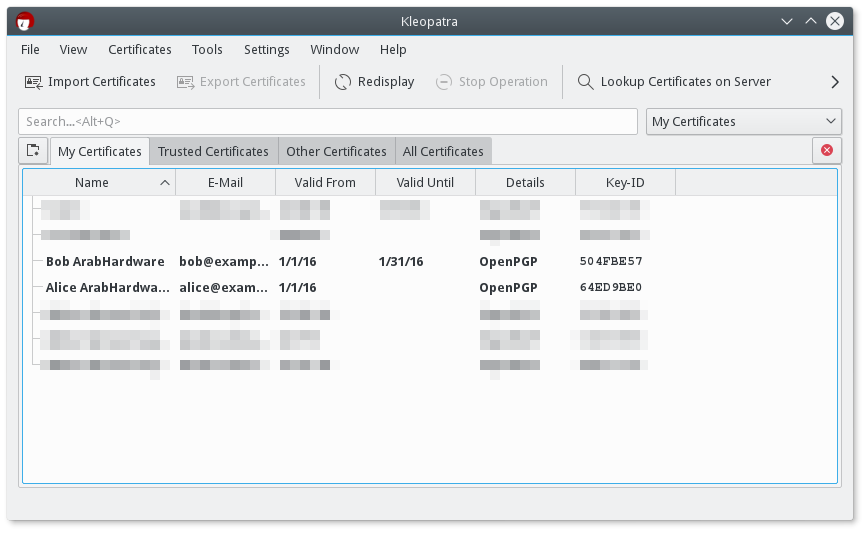This screenshot has height=533, width=866.
Task: Expand the toolbar overflow chevron
Action: click(x=835, y=82)
